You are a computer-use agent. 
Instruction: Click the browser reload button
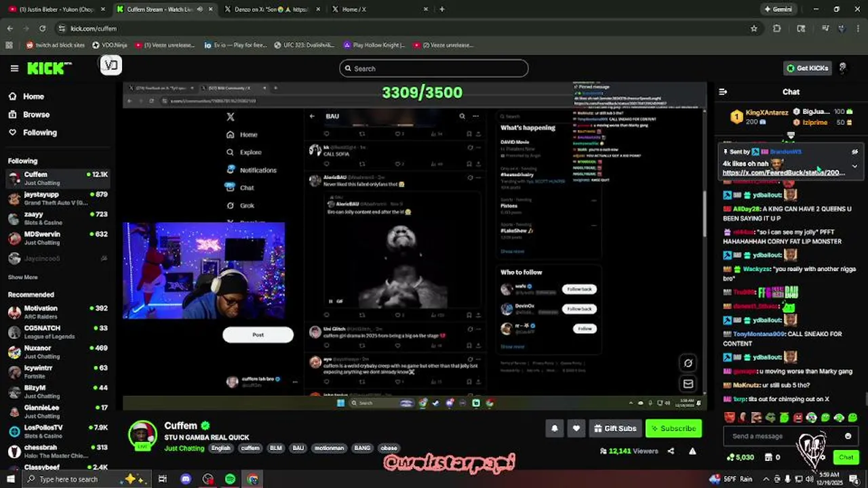click(42, 28)
